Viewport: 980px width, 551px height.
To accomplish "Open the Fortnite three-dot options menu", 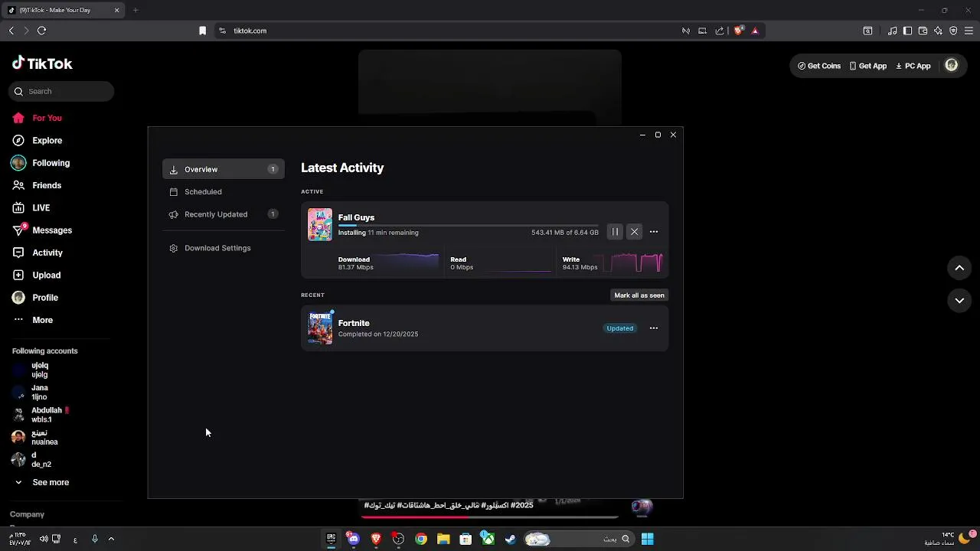I will 654,328.
